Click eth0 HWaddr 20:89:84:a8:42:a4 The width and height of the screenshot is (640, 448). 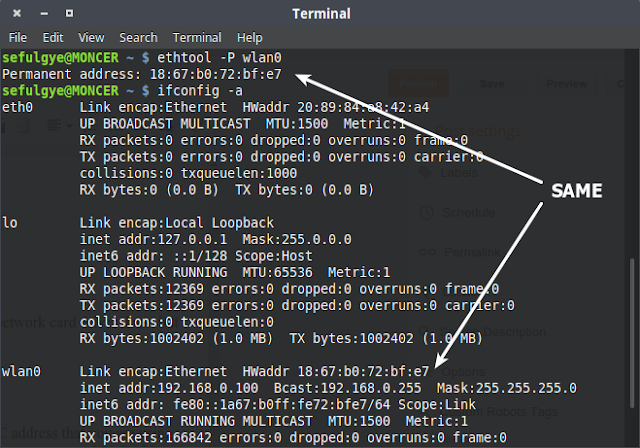pos(336,107)
